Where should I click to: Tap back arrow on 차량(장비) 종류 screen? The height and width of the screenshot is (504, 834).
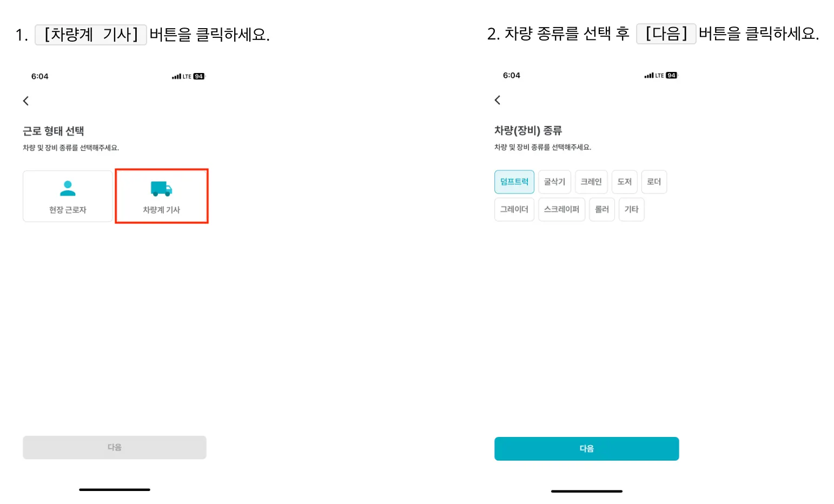pos(498,100)
